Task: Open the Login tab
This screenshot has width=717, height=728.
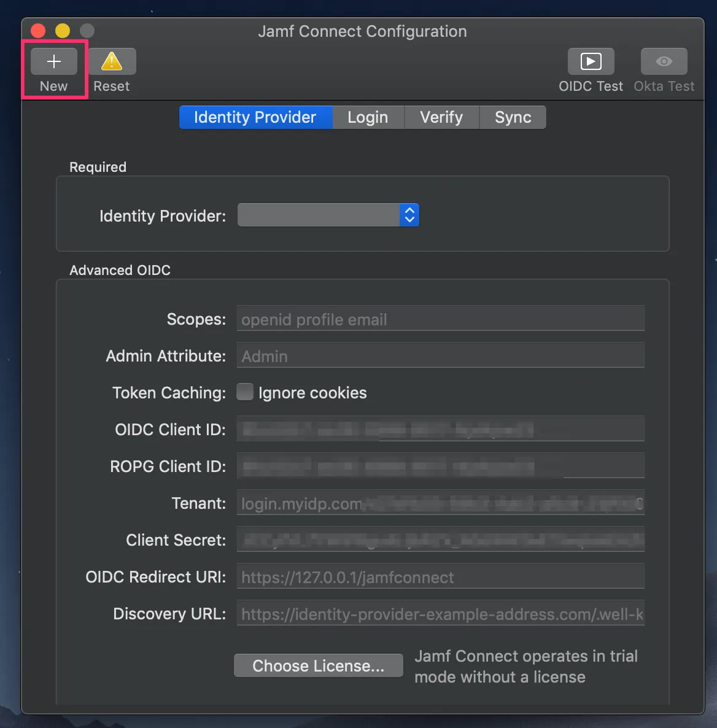Action: [368, 117]
